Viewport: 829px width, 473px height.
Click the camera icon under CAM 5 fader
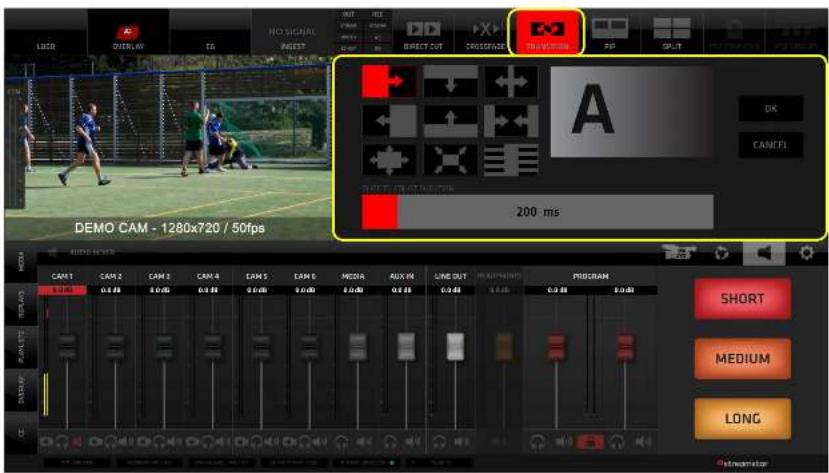point(241,441)
